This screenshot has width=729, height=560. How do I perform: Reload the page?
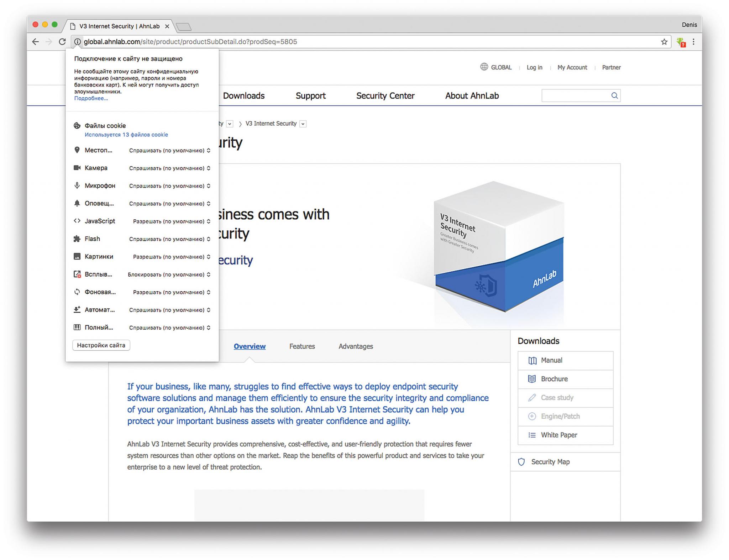click(x=62, y=42)
